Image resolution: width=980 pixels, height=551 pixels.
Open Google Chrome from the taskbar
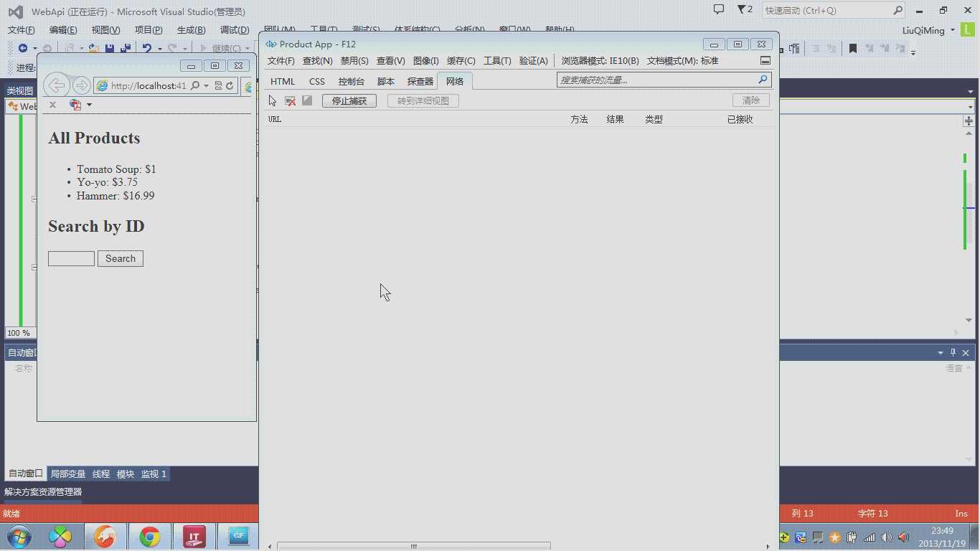150,537
